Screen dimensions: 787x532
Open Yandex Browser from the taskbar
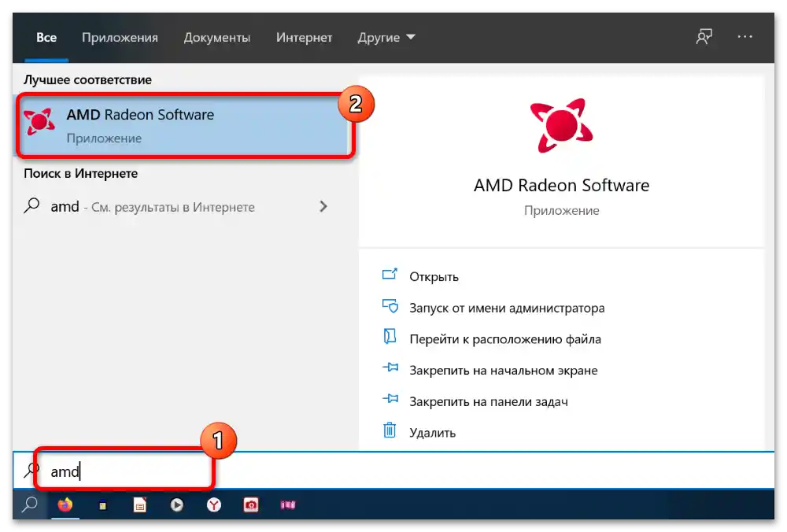tap(214, 504)
